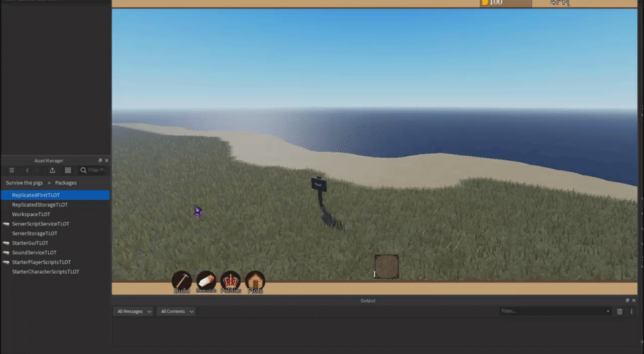Click the Output filter text field
The height and width of the screenshot is (354, 644).
pyautogui.click(x=552, y=312)
